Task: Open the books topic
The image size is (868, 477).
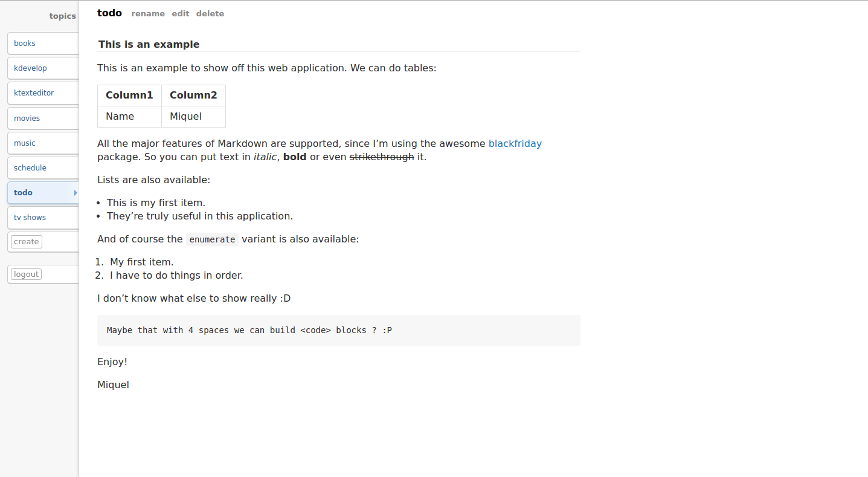Action: coord(43,44)
